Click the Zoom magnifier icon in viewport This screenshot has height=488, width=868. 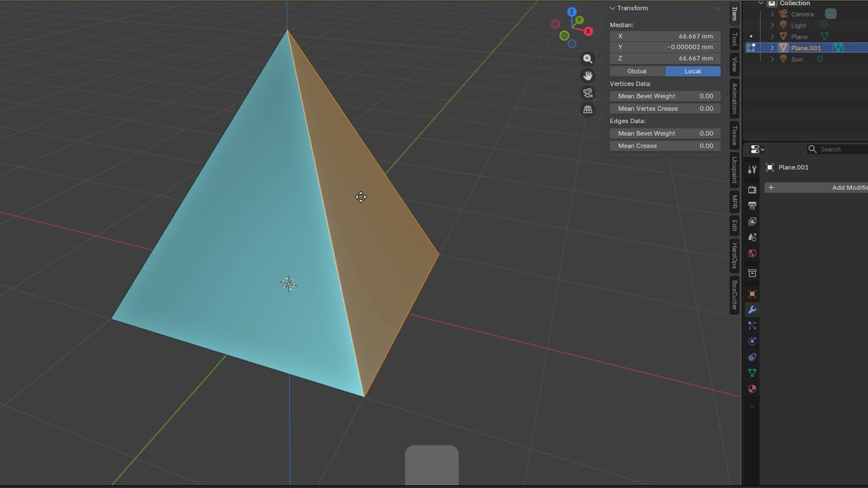(x=588, y=59)
